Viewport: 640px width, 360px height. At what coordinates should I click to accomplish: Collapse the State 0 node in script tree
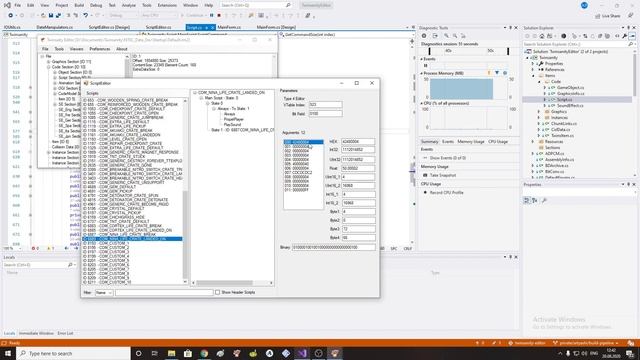tap(207, 103)
